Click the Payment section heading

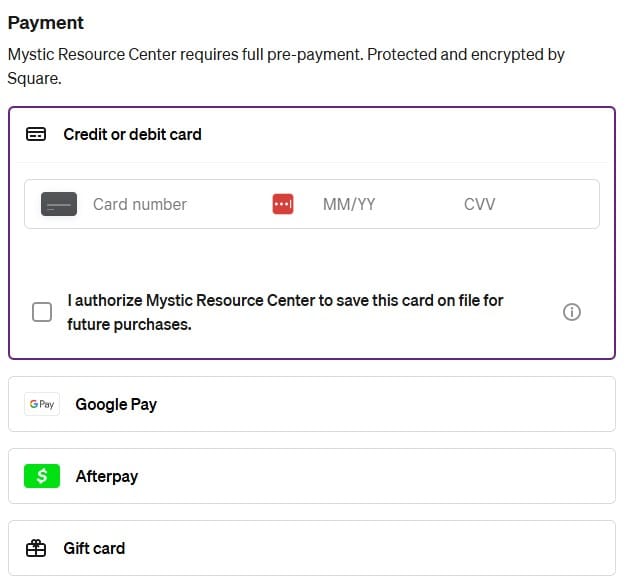(x=46, y=23)
